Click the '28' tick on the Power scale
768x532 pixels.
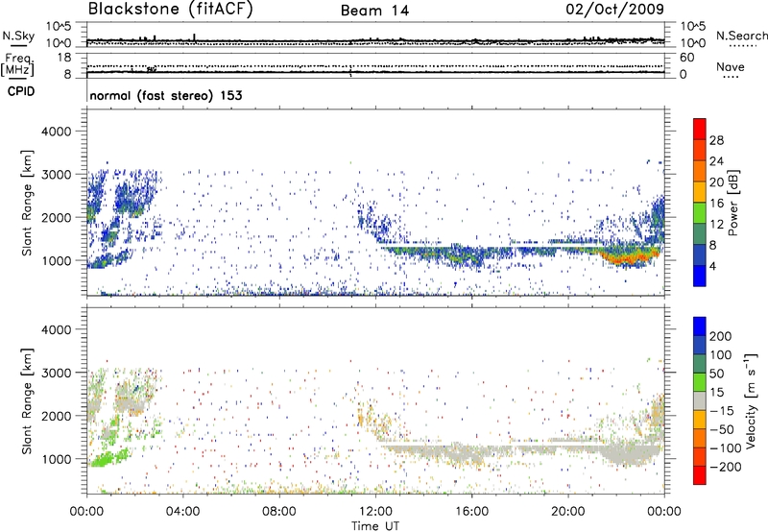coord(716,140)
